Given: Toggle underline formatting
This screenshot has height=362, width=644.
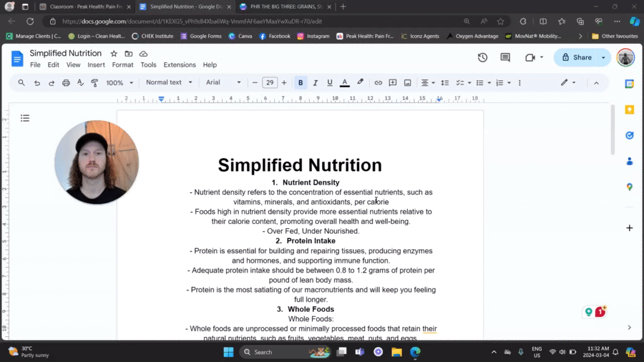Looking at the screenshot, I should click(329, 82).
